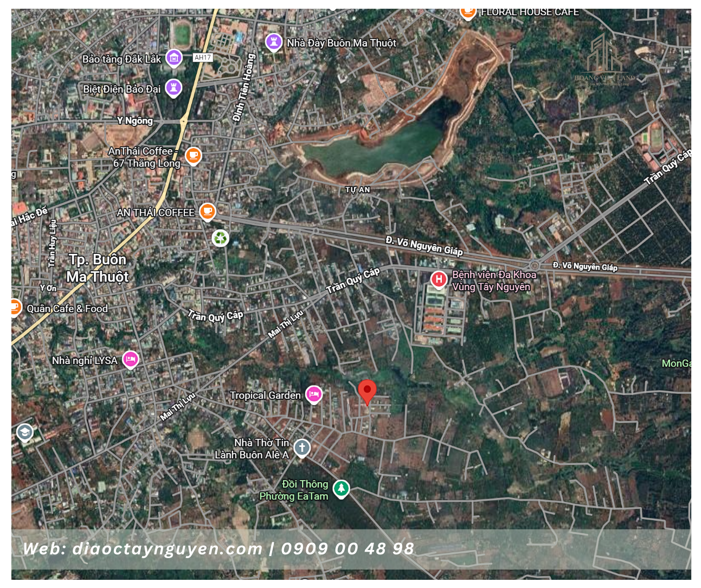Click the FLORAL HOUSE CAFE coffee icon
The width and height of the screenshot is (701, 588).
click(x=467, y=12)
